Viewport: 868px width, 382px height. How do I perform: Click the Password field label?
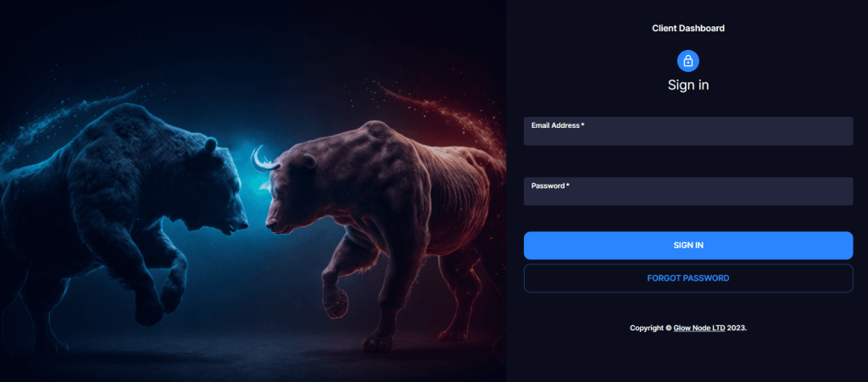[550, 185]
